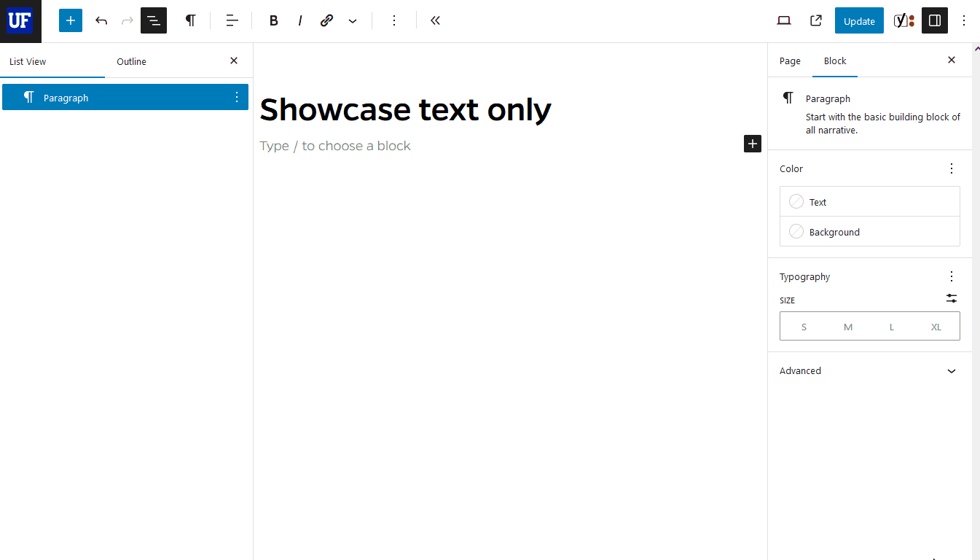Open the text alignment tool
Image resolution: width=980 pixels, height=560 pixels.
231,20
